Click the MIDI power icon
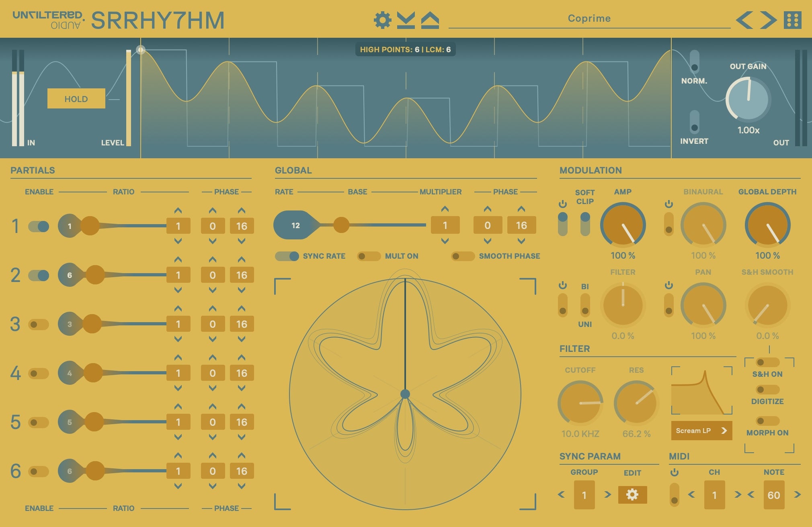Image resolution: width=812 pixels, height=527 pixels. (x=675, y=472)
